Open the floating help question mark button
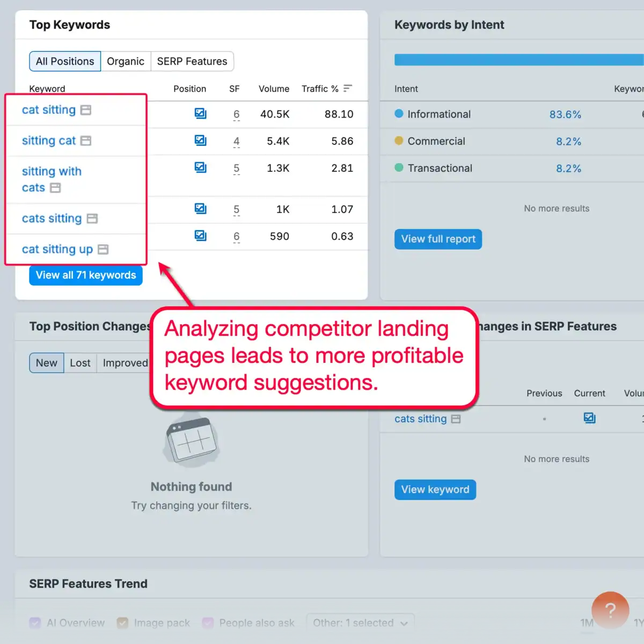The height and width of the screenshot is (644, 644). [610, 610]
